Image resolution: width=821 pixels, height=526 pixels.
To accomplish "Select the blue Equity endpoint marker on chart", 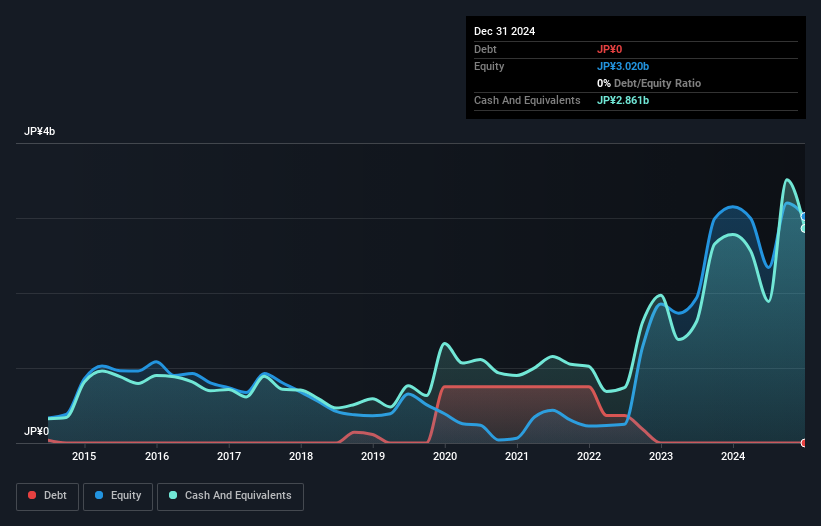I will click(804, 217).
